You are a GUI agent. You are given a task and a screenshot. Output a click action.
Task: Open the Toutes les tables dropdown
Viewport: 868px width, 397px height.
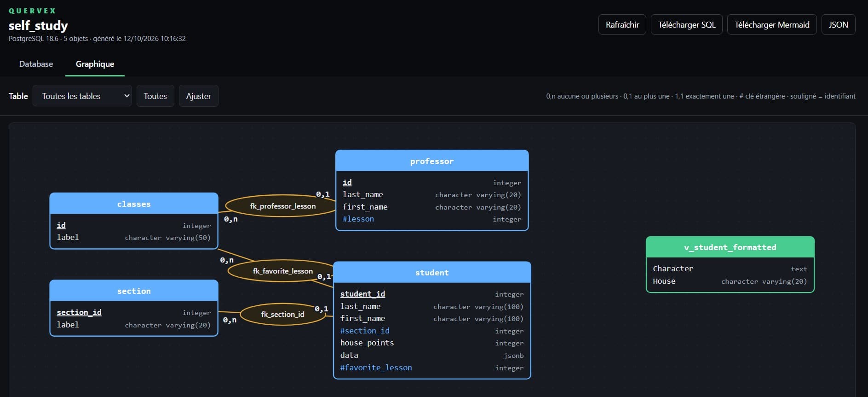(x=82, y=96)
